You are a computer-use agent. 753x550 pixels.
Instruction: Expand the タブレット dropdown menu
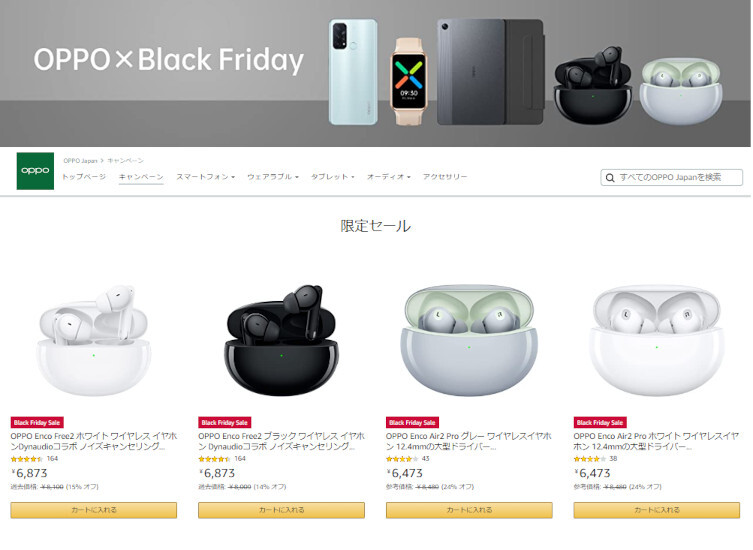[332, 177]
